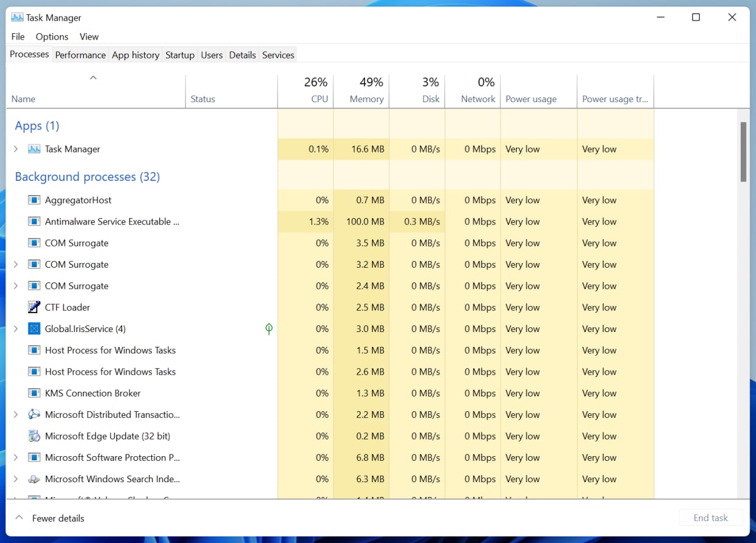The image size is (756, 543).
Task: Switch to the Users tab
Action: tap(211, 55)
